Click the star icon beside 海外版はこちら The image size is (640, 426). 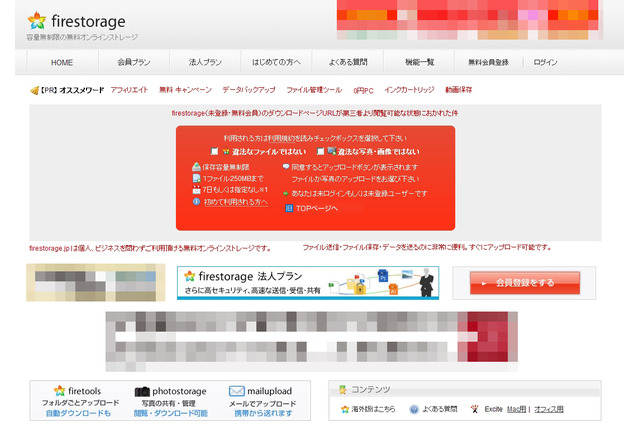click(x=345, y=409)
